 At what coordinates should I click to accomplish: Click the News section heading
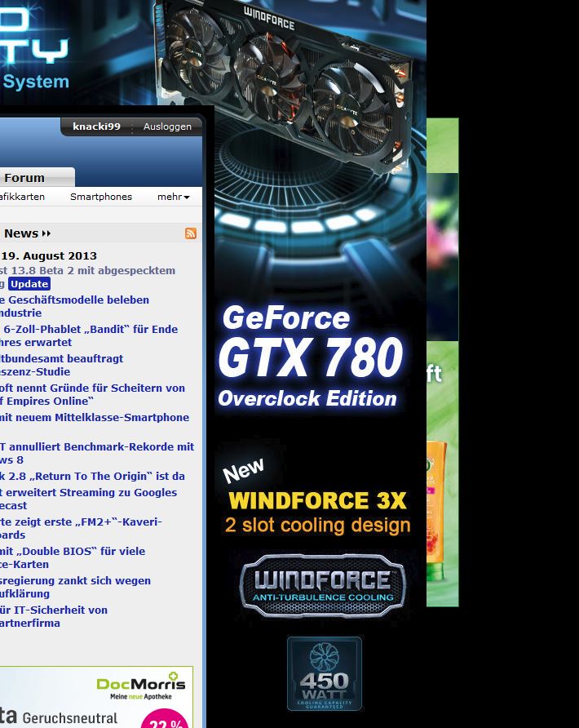point(21,233)
